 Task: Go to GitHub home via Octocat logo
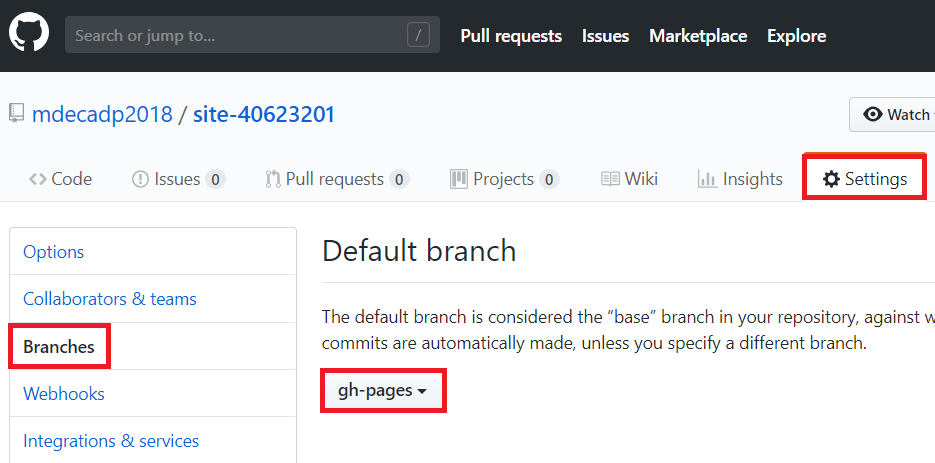29,34
